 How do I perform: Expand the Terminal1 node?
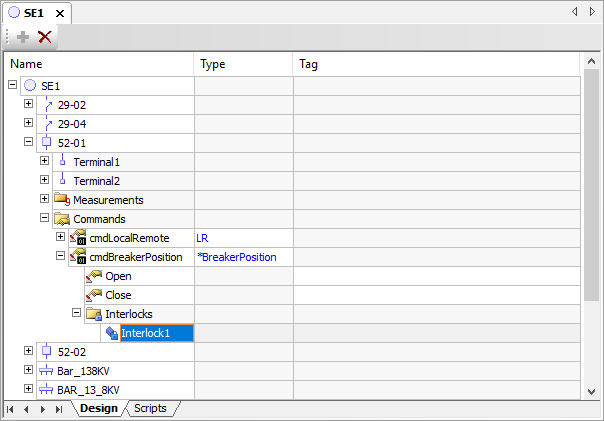click(x=44, y=162)
